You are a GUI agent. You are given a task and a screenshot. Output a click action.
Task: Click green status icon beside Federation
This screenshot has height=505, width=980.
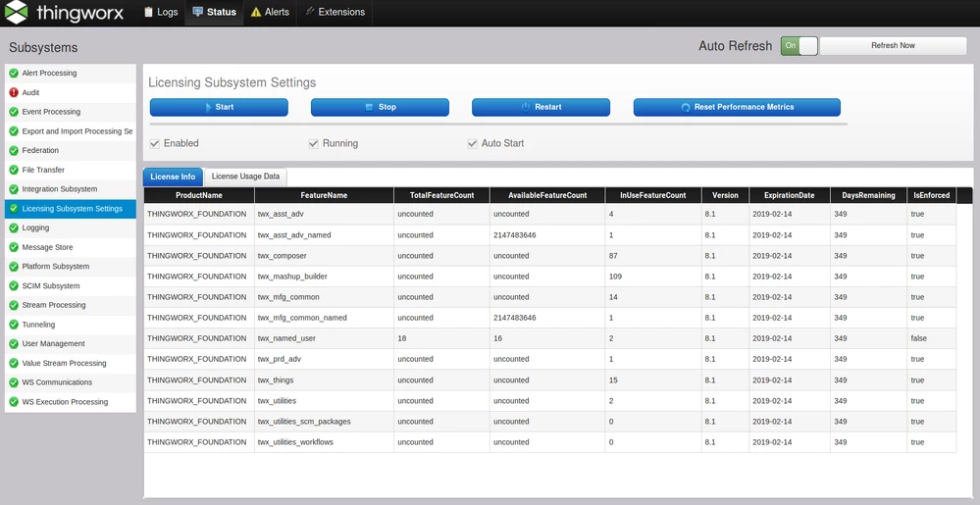(x=14, y=151)
